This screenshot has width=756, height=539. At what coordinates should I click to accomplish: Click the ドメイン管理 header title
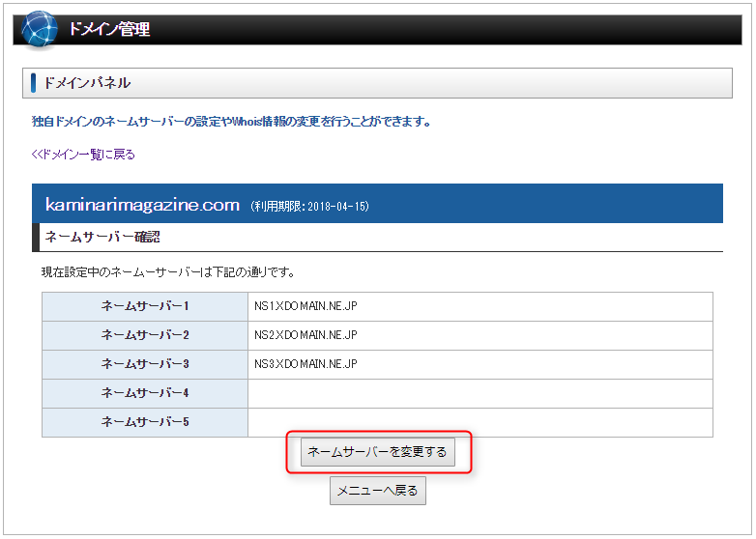pos(108,29)
